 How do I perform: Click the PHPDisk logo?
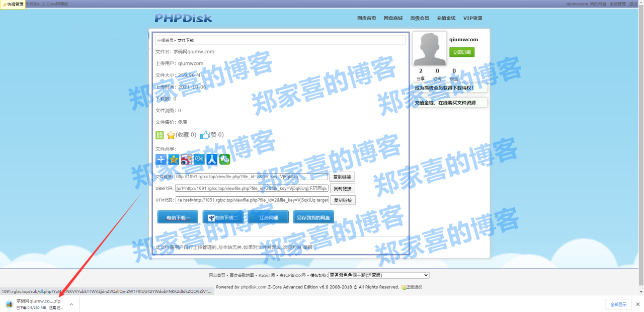click(x=183, y=18)
